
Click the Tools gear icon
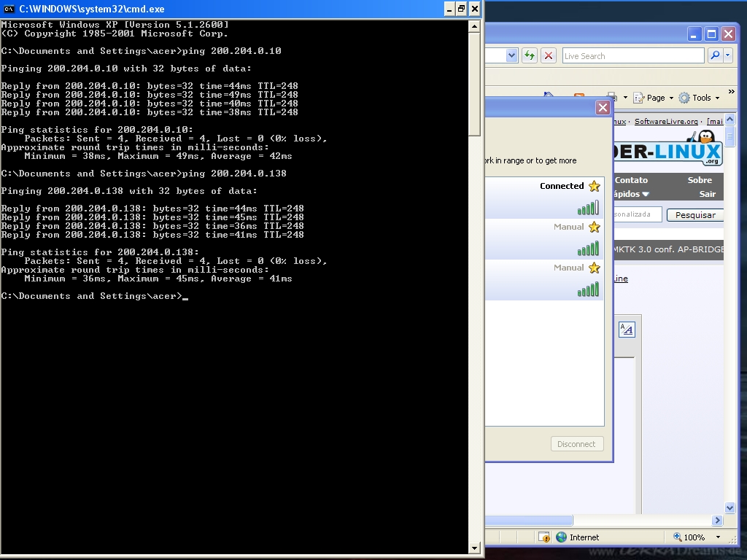point(684,98)
